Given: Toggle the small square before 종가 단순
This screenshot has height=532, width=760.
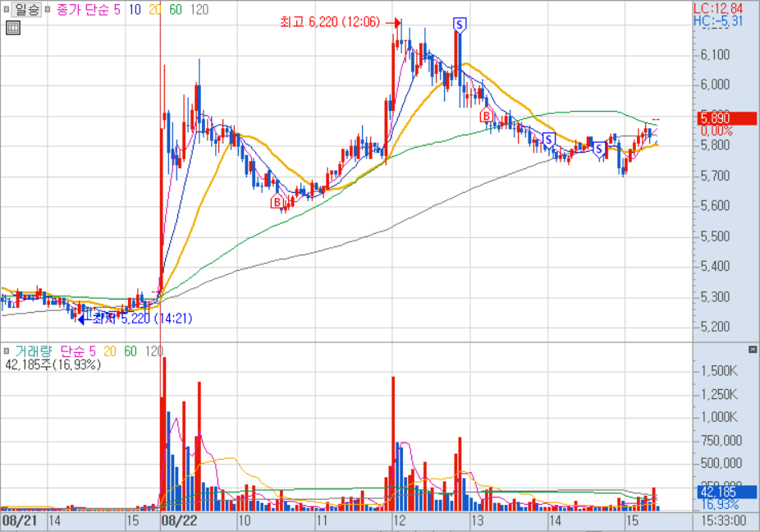Looking at the screenshot, I should tap(48, 10).
